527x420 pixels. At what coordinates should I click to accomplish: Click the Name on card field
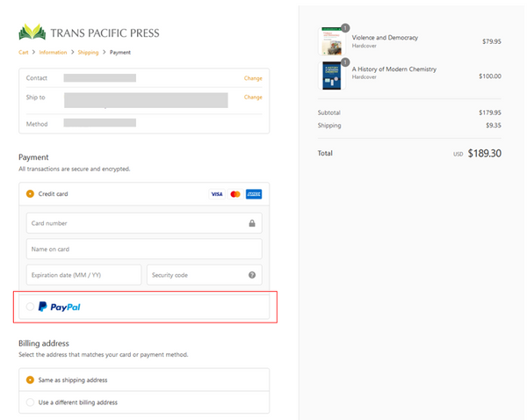(144, 249)
